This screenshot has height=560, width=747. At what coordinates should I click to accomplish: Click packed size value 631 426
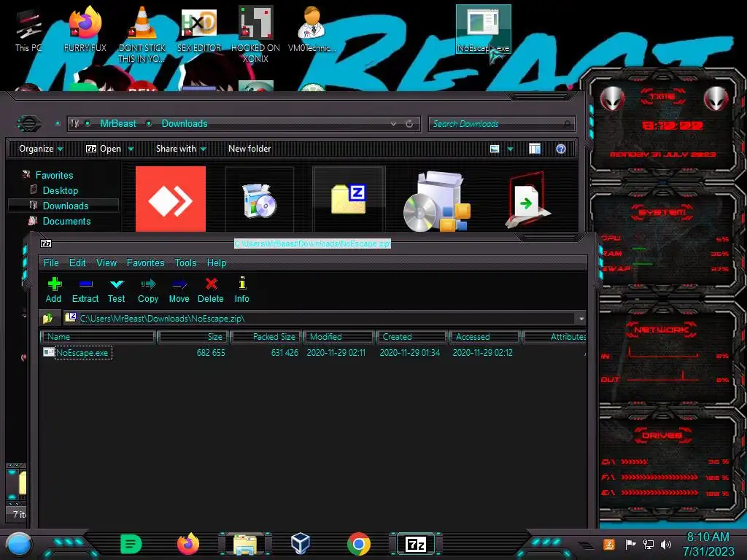pyautogui.click(x=285, y=353)
